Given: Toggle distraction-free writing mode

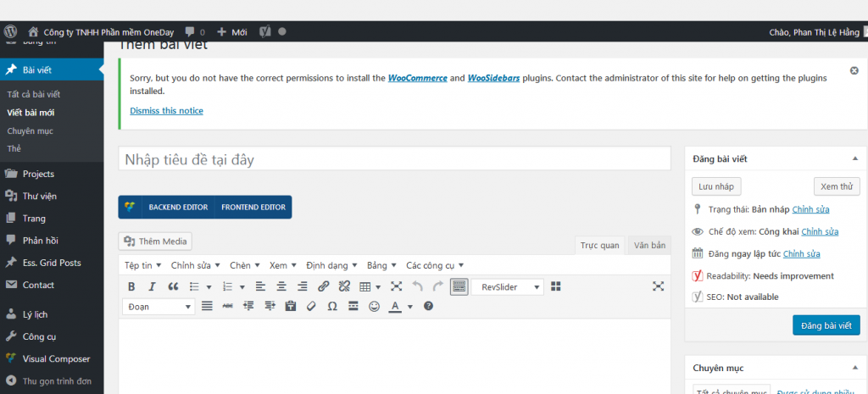Looking at the screenshot, I should click(658, 287).
